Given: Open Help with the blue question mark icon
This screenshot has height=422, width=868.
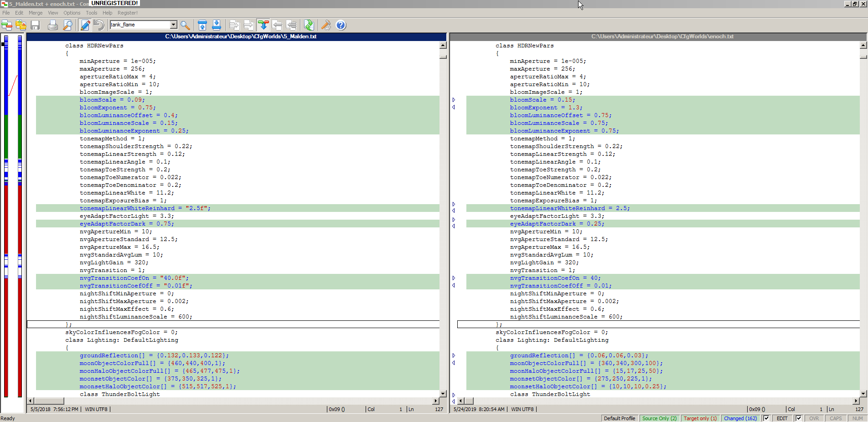Looking at the screenshot, I should (341, 25).
